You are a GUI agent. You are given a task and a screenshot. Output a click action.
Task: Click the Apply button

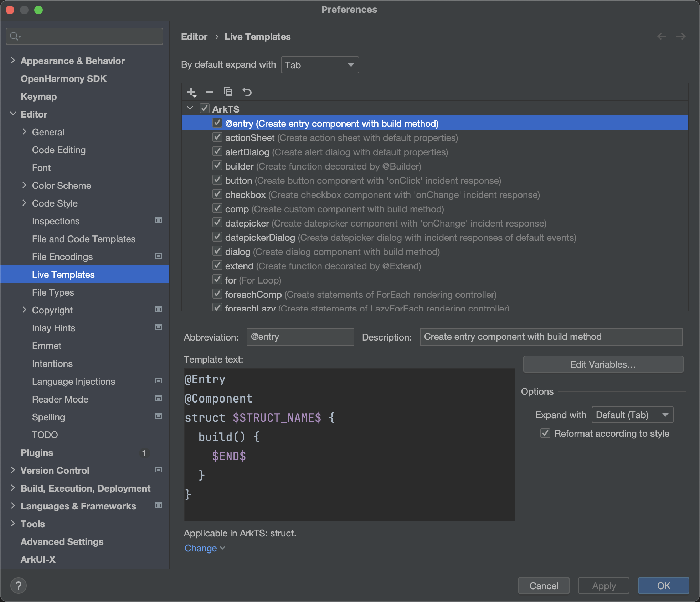point(604,586)
